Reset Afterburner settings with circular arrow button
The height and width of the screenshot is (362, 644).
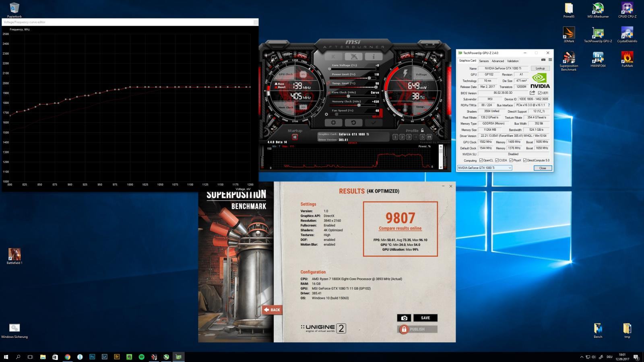coord(353,122)
